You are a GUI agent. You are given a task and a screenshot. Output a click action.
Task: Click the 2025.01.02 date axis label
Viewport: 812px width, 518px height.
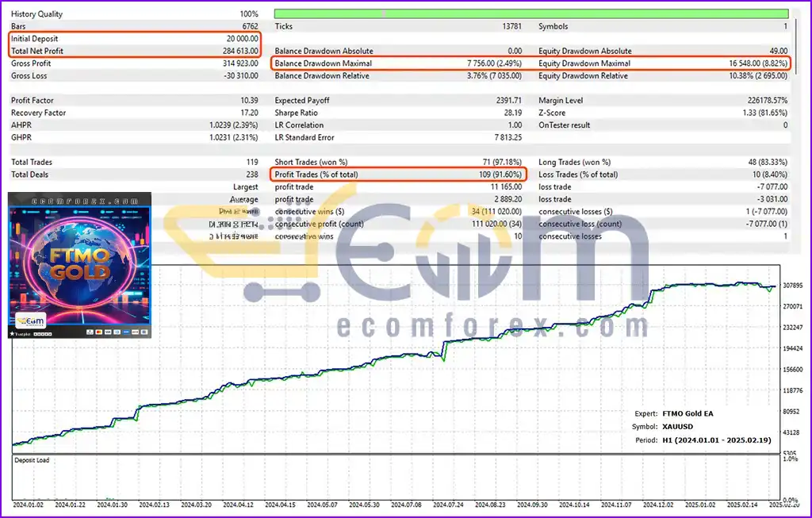(700, 505)
